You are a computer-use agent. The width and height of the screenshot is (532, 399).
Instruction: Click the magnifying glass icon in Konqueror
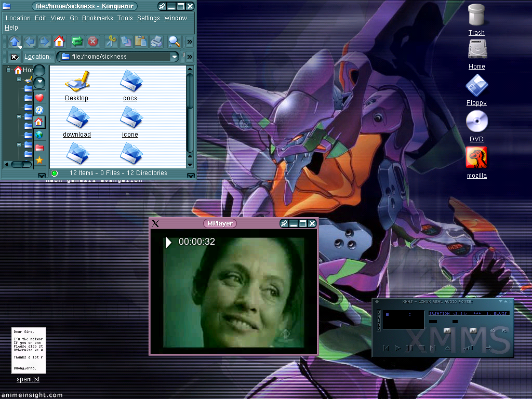coord(174,42)
